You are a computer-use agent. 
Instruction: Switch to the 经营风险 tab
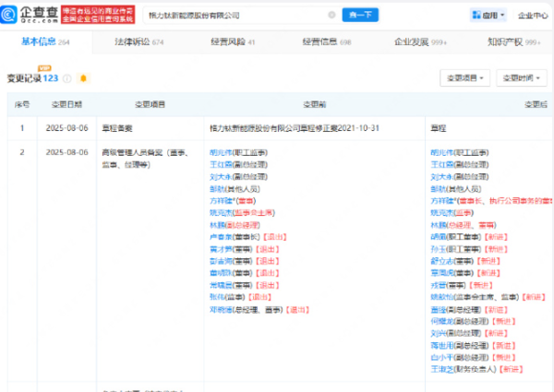(233, 42)
